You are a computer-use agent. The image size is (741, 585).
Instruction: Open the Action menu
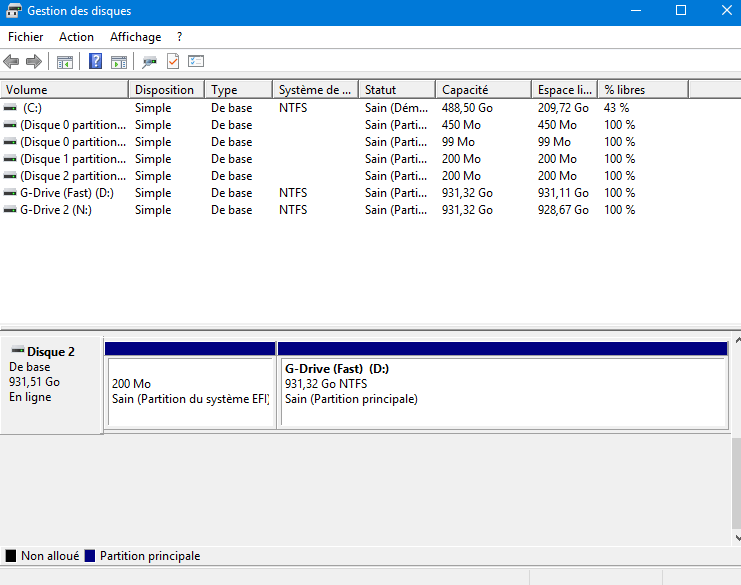[x=76, y=37]
